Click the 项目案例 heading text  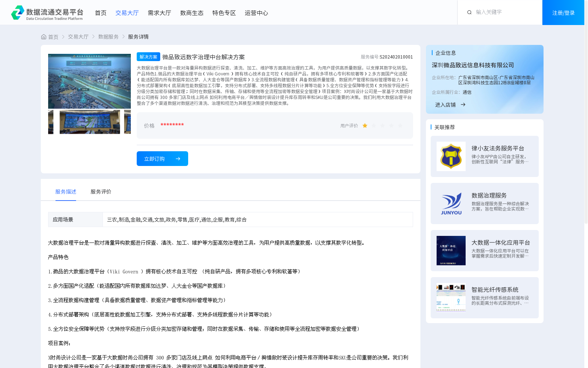click(59, 343)
